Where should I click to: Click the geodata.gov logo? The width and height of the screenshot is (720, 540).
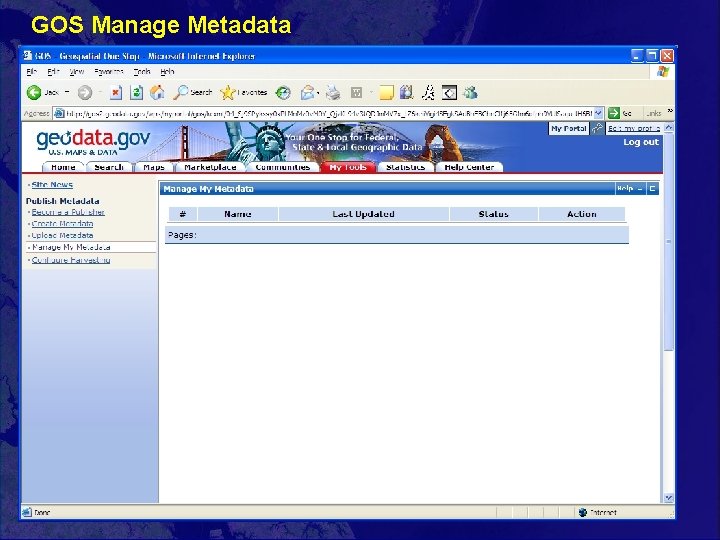coord(93,142)
